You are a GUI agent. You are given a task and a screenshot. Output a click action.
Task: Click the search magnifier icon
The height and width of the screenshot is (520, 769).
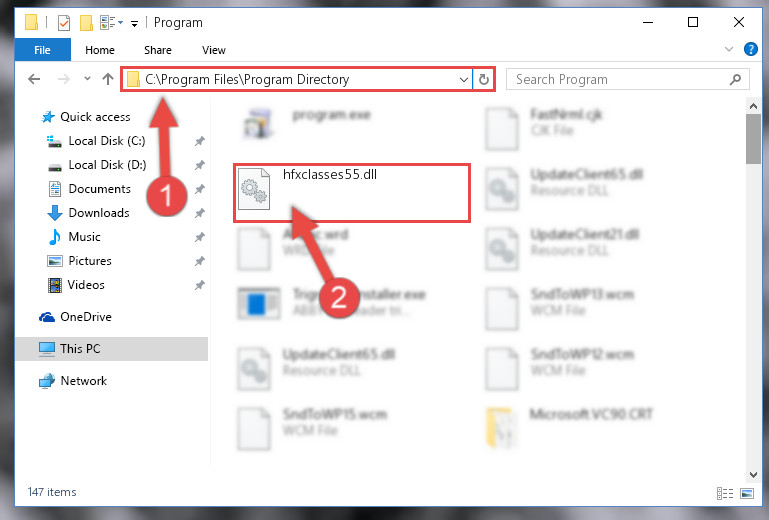[735, 79]
